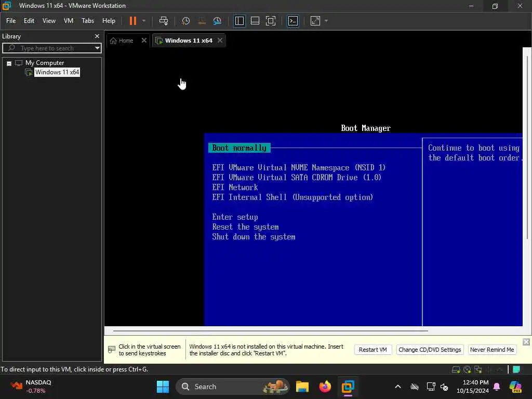Click the notification bell icon

[497, 387]
